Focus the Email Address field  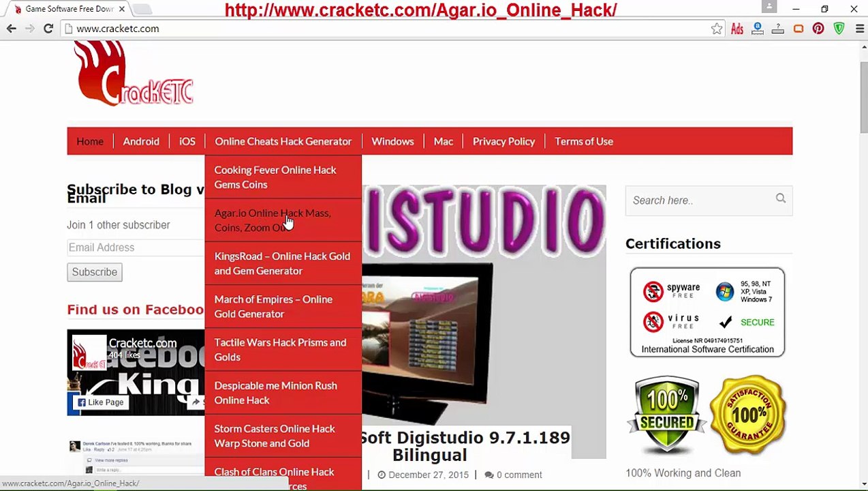(136, 248)
